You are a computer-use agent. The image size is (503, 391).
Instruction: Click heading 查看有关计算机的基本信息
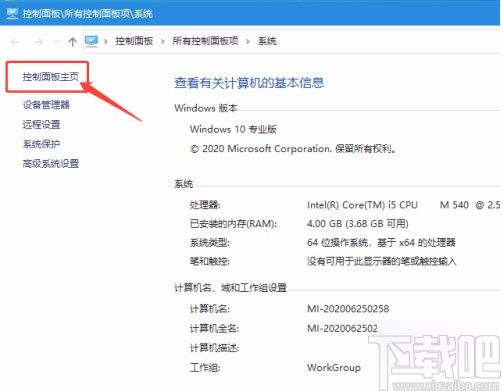[x=249, y=83]
